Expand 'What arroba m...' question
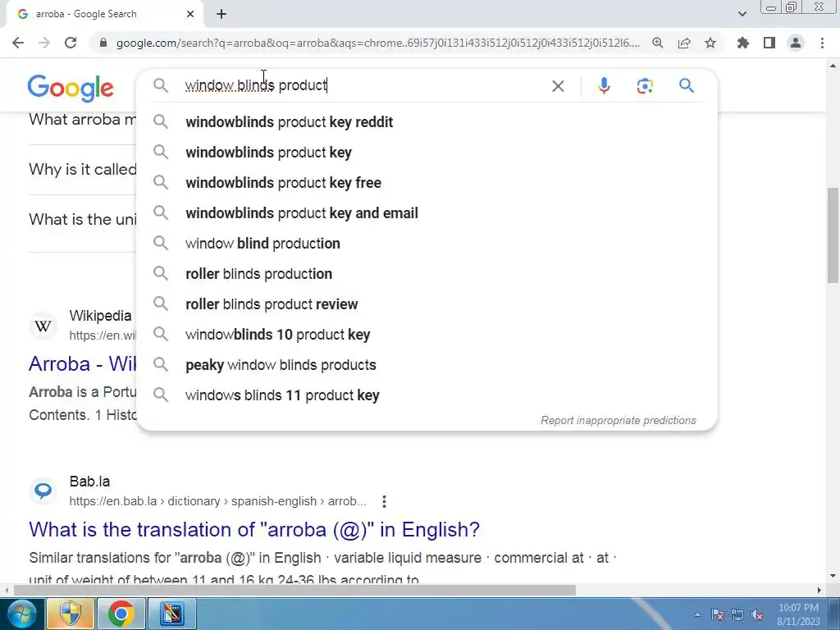 point(83,119)
